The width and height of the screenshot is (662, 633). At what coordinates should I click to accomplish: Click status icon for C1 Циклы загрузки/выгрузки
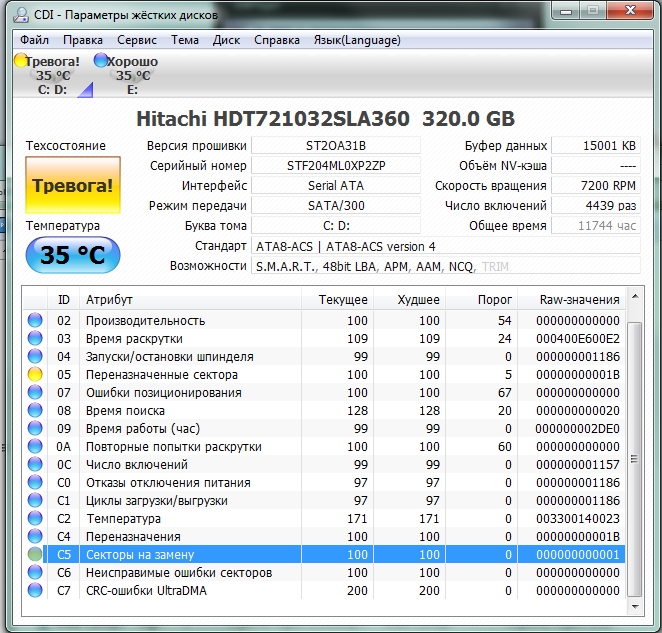[35, 500]
